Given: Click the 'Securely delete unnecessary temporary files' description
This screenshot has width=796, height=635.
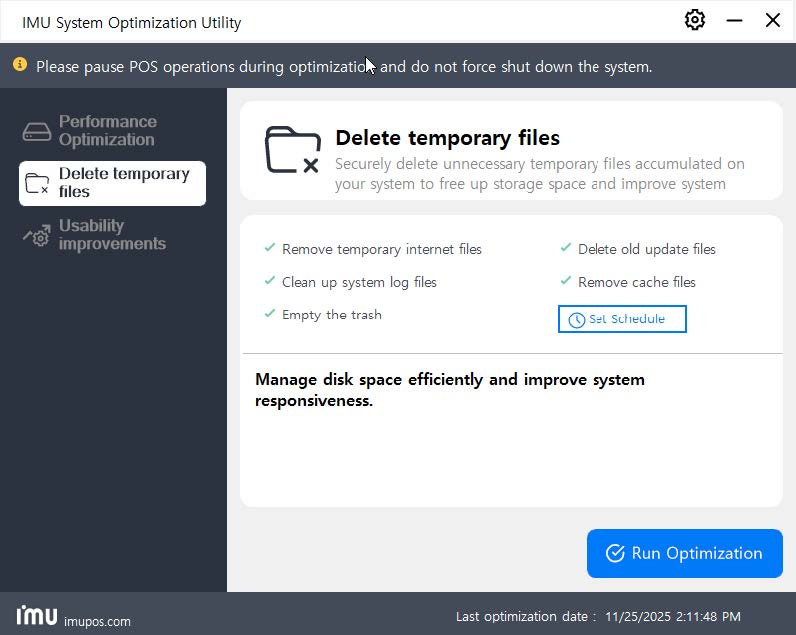Looking at the screenshot, I should tap(540, 174).
